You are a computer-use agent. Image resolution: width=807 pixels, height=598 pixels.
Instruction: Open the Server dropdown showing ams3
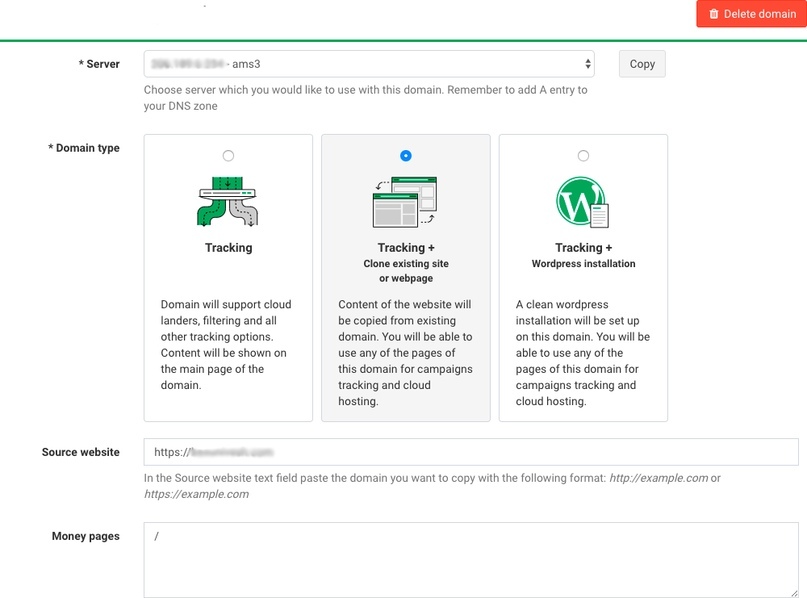coord(369,64)
